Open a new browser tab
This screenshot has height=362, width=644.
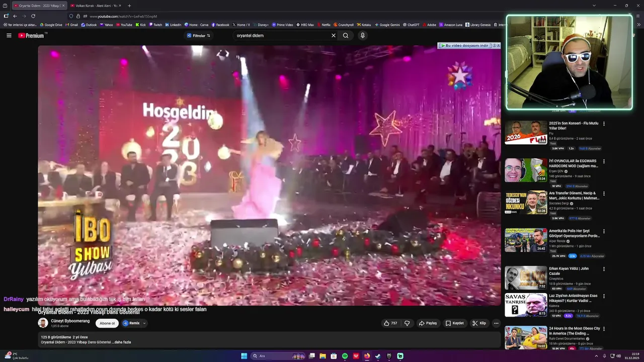(x=129, y=6)
